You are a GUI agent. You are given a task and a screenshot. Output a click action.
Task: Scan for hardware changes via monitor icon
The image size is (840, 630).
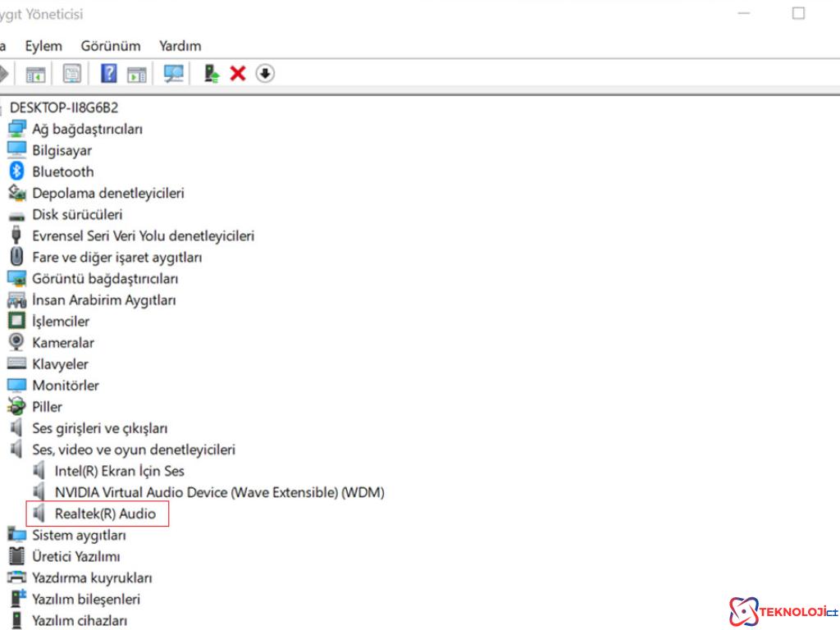point(173,74)
